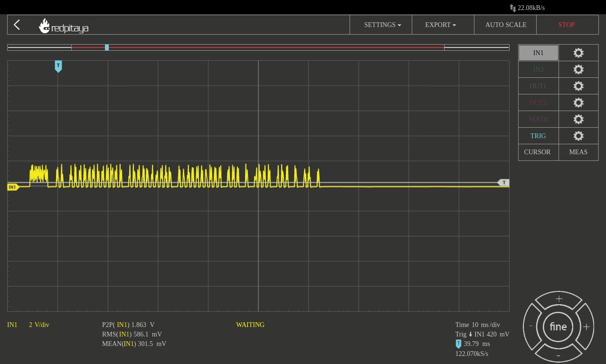Viewport: 606px width, 364px height.
Task: Decrease time scale with left minus
Action: tap(531, 326)
